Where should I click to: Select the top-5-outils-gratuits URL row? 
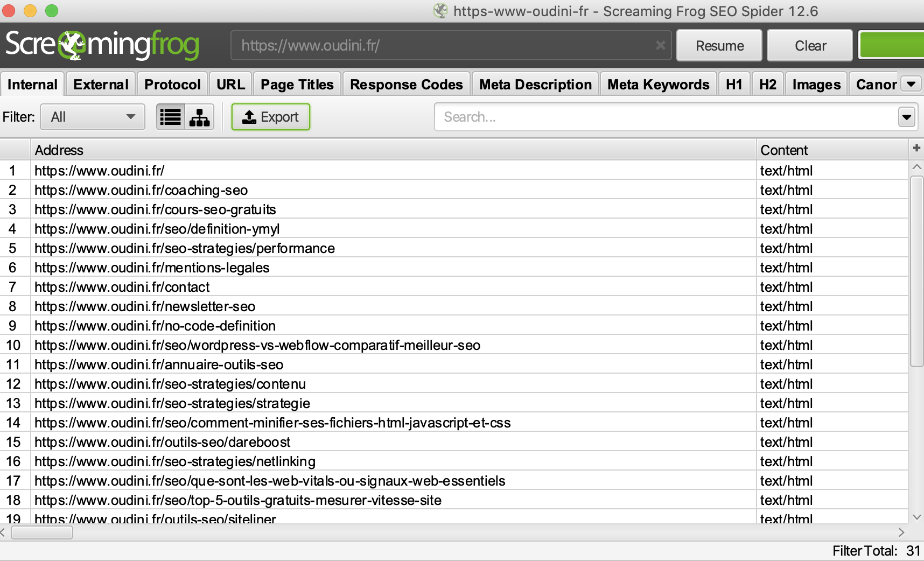[x=454, y=500]
